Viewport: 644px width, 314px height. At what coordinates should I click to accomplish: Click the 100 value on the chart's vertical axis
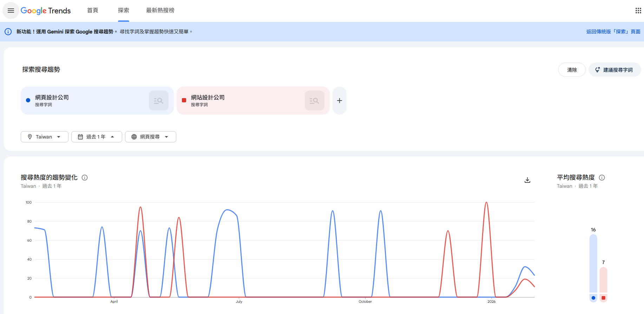click(28, 203)
